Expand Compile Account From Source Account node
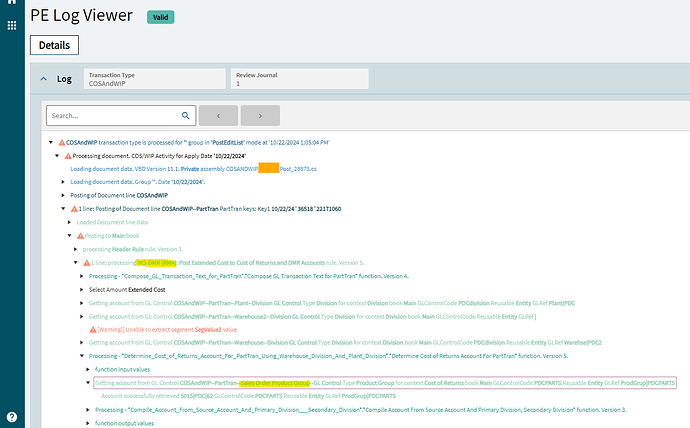The width and height of the screenshot is (690, 428). (88, 410)
